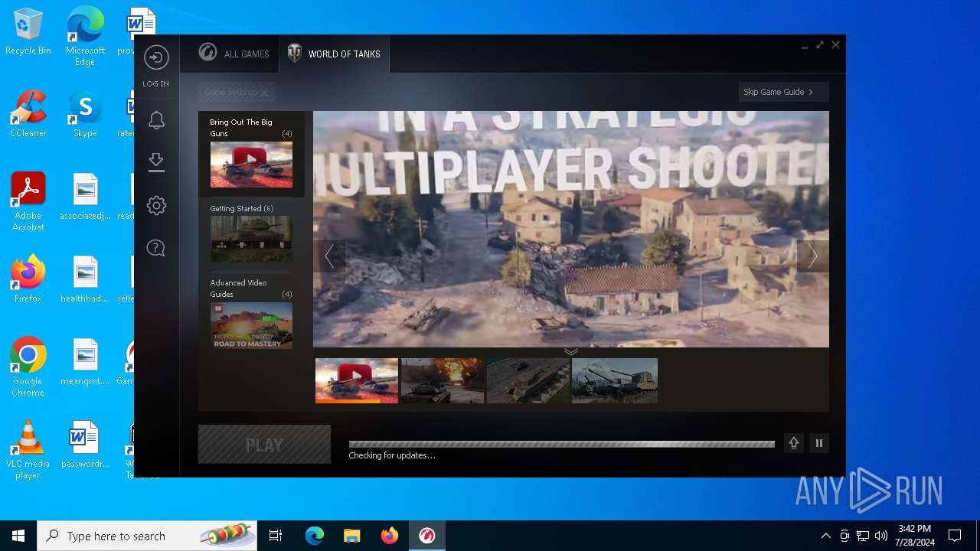This screenshot has height=551, width=980.
Task: Open downloads icon in launcher sidebar
Action: 156,162
